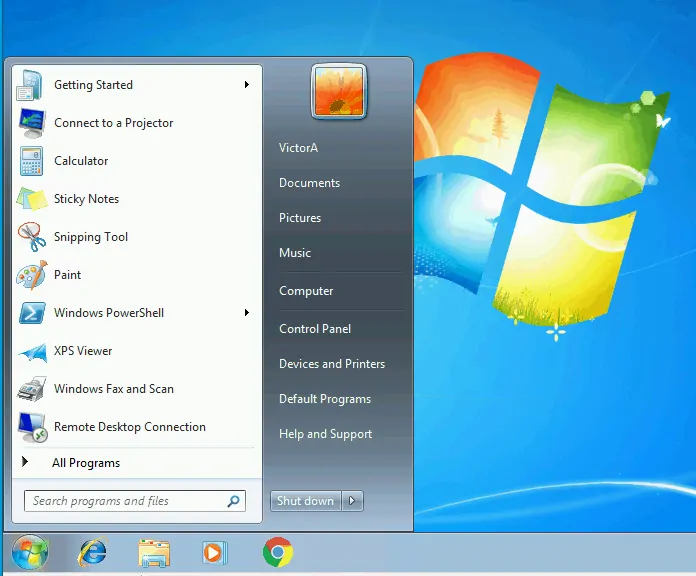
Task: Select the Getting Started text label
Action: pyautogui.click(x=93, y=85)
